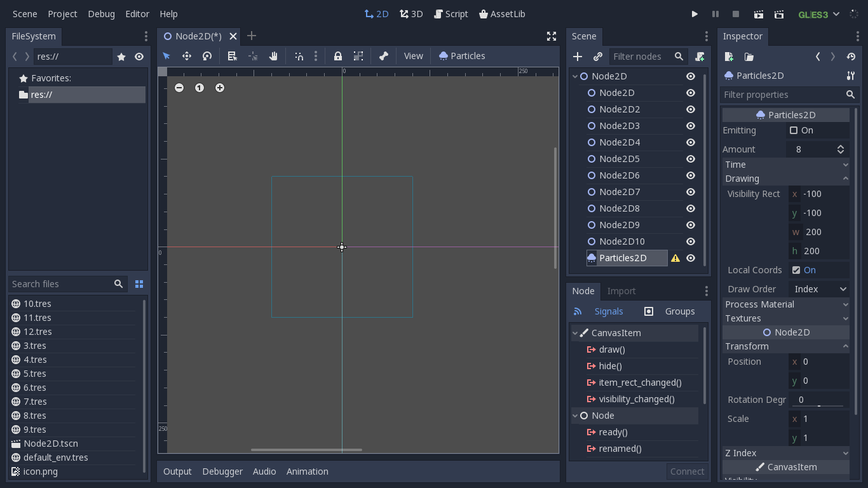Enable the Emitting checkbox

pos(793,130)
